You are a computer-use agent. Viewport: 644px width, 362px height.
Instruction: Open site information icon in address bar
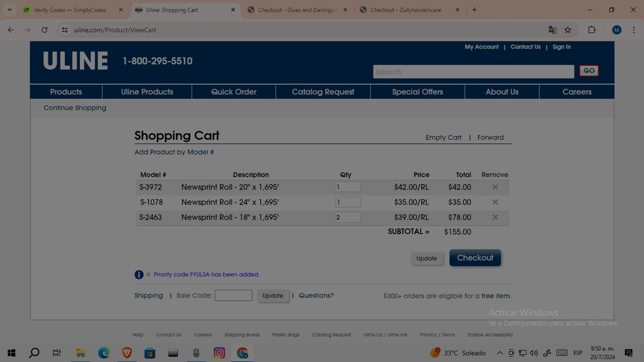coord(65,30)
